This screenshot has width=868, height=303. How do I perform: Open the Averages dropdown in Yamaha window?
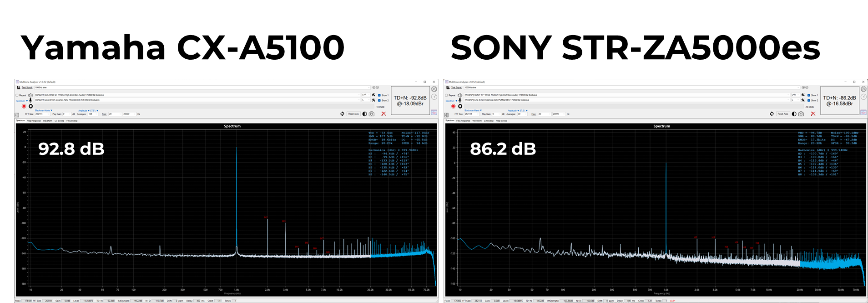[93, 114]
